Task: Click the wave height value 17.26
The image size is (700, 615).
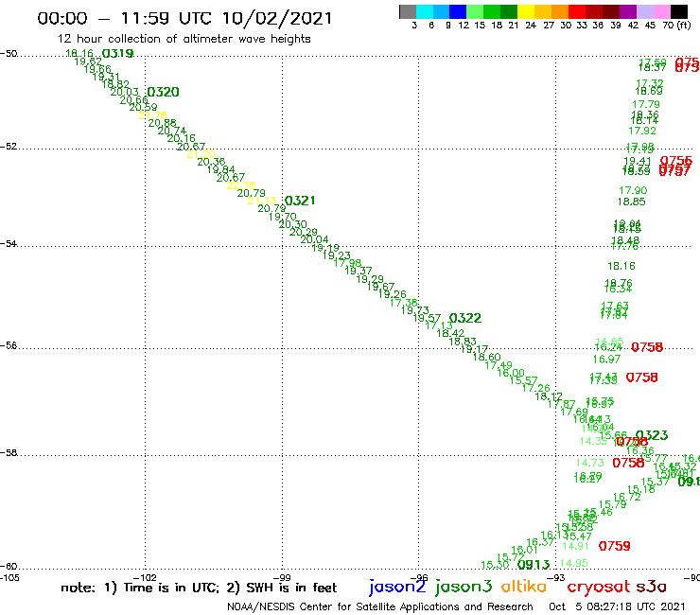Action: (x=535, y=388)
